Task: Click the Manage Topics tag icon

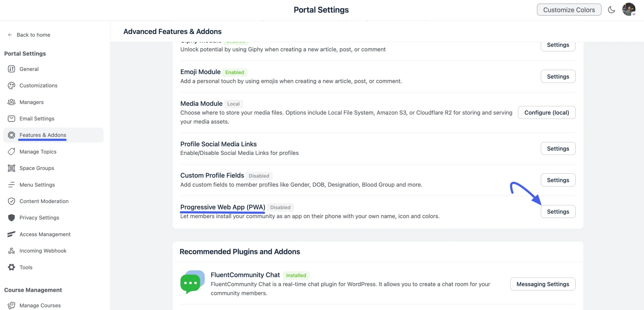Action: pyautogui.click(x=11, y=152)
